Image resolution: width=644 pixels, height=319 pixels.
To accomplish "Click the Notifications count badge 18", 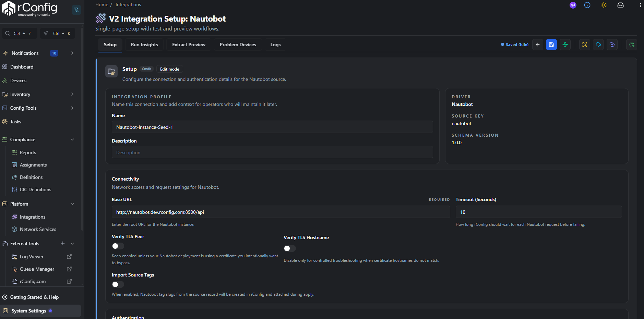I will 54,53.
